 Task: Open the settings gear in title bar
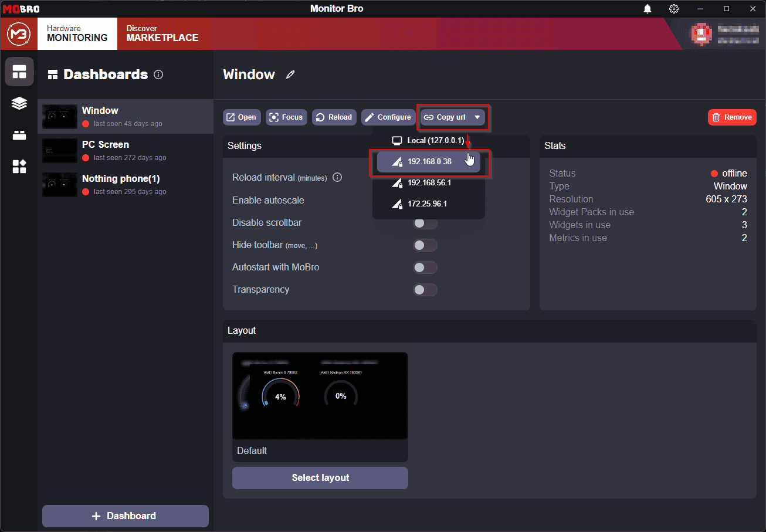coord(674,9)
